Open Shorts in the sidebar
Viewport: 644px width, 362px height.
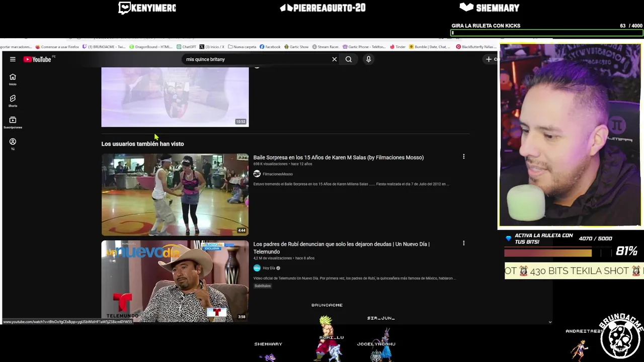[13, 101]
